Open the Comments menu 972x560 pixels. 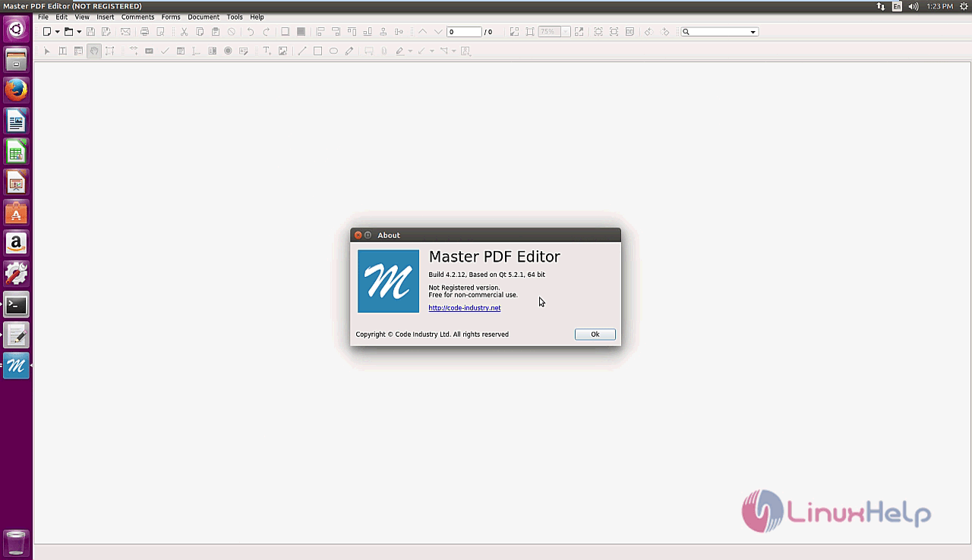(x=137, y=17)
